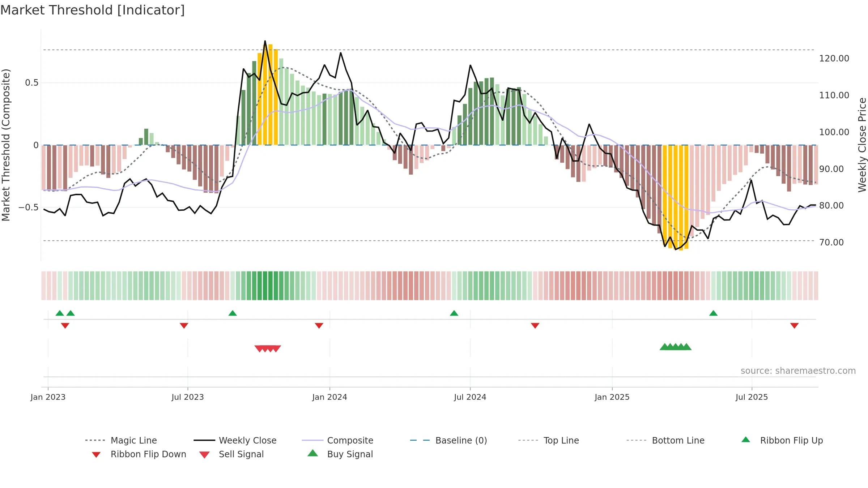This screenshot has height=488, width=868.
Task: Toggle the Bottom Line legend entry
Action: (x=665, y=440)
